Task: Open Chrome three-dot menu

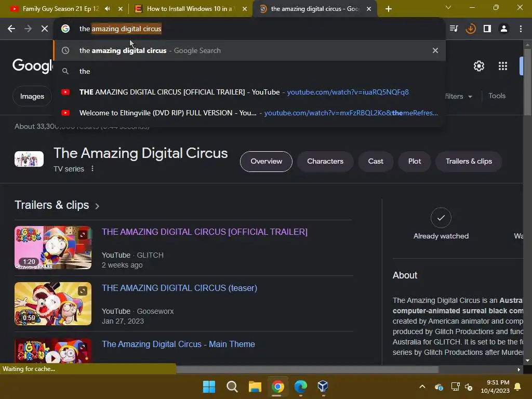Action: (521, 29)
